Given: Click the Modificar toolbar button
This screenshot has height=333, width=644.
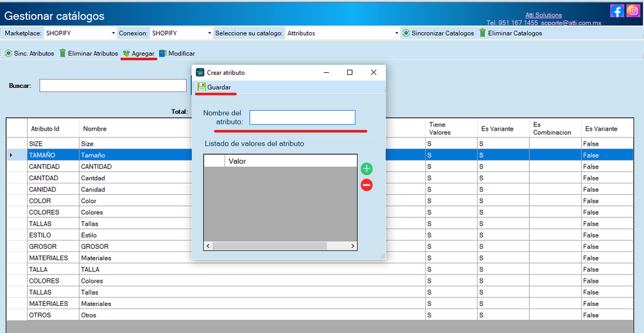Looking at the screenshot, I should [x=177, y=53].
